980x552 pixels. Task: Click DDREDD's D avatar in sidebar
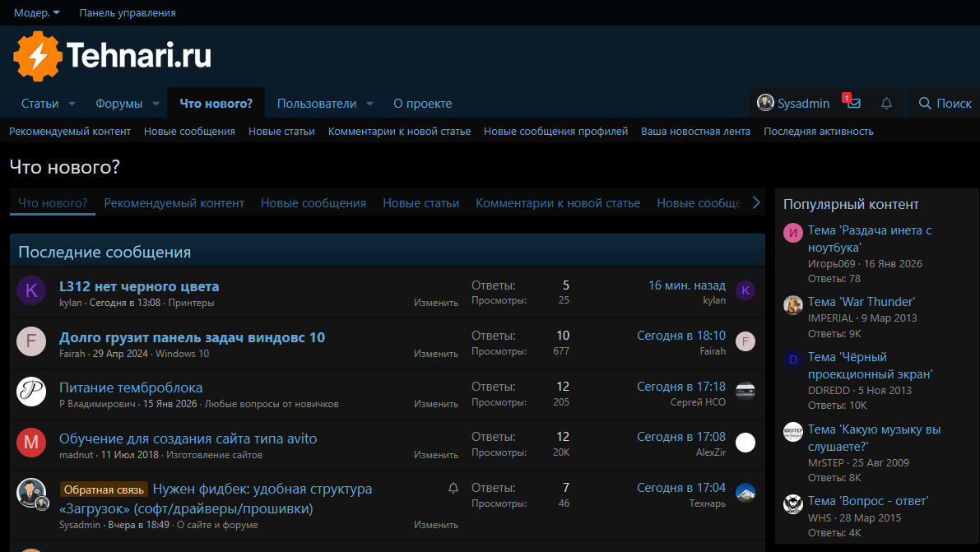point(793,359)
